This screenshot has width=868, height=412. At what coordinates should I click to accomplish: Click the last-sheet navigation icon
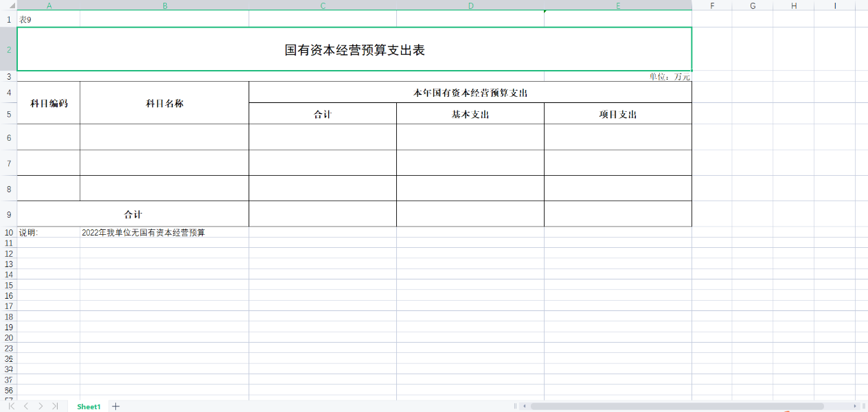(x=56, y=407)
